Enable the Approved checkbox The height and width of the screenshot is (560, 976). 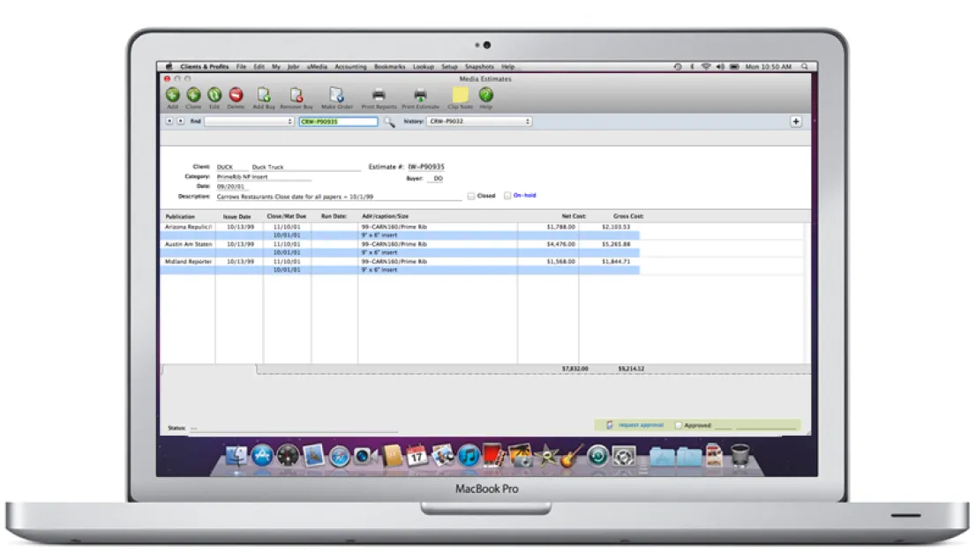point(679,426)
